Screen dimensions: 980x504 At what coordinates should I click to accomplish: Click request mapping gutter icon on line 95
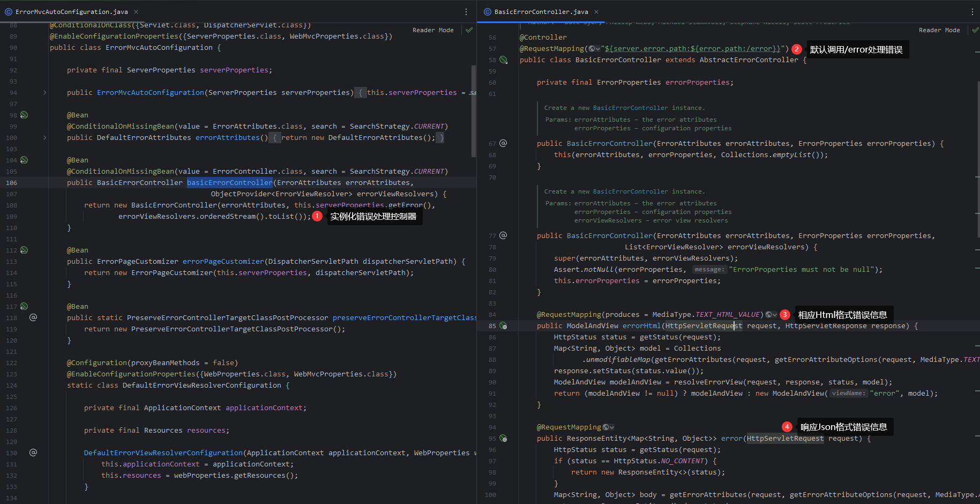[x=504, y=438]
